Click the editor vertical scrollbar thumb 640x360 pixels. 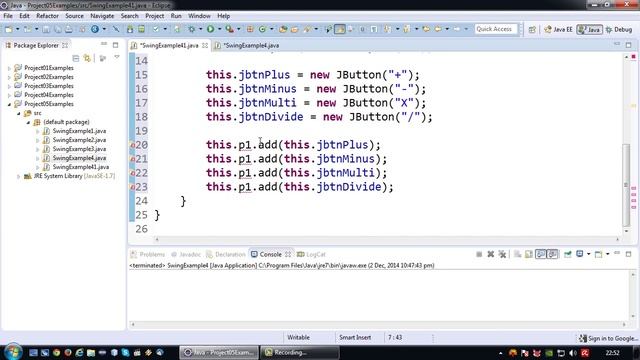click(627, 184)
